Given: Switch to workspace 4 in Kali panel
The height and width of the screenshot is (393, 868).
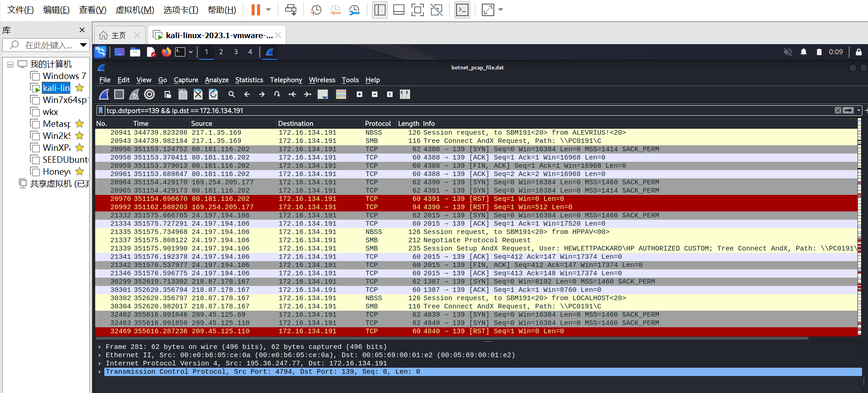Looking at the screenshot, I should coord(251,52).
